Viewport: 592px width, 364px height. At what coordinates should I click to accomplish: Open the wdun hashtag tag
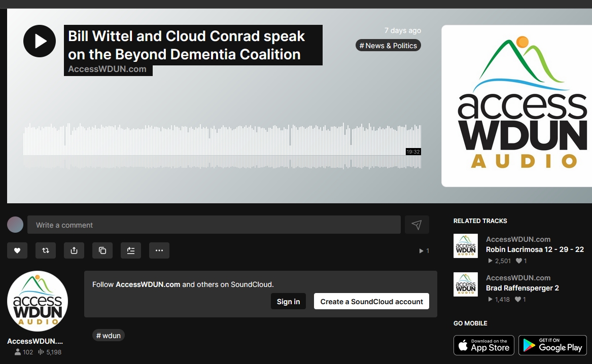109,335
